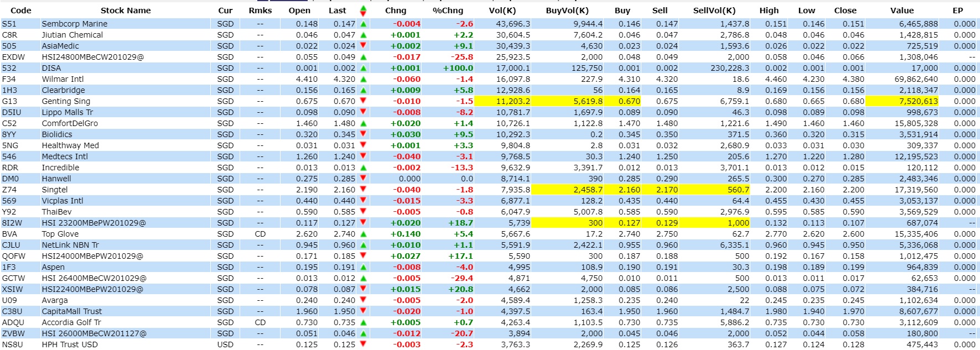Click green up arrow in Accordia Golf Tr row
Image resolution: width=980 pixels, height=350 pixels.
[364, 322]
